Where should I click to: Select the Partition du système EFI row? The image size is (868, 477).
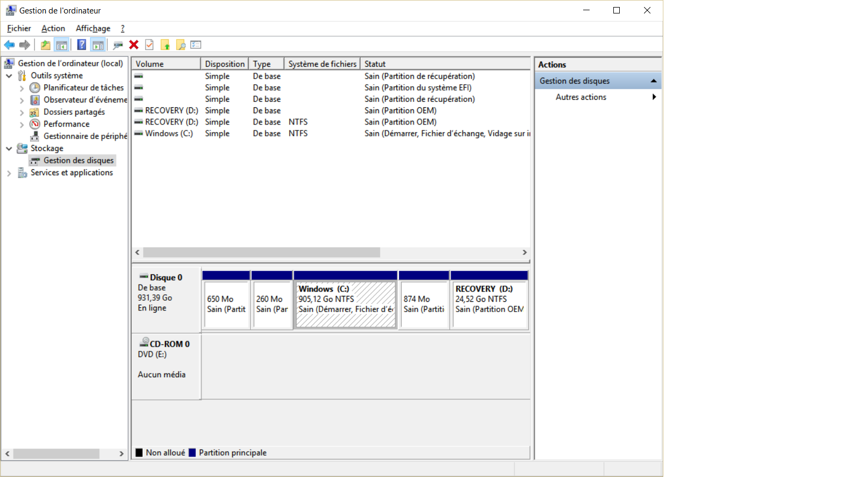331,87
